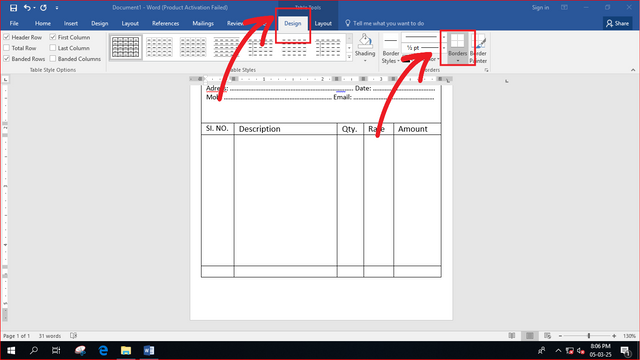The width and height of the screenshot is (640, 360).
Task: Save the document from the Quick Access Toolbar
Action: point(13,7)
